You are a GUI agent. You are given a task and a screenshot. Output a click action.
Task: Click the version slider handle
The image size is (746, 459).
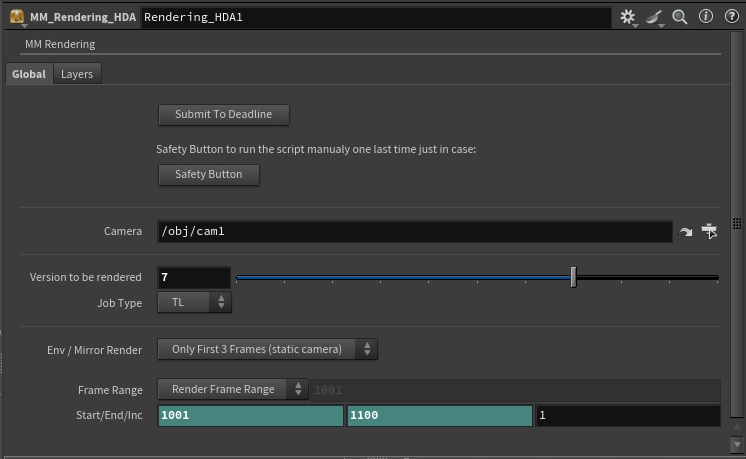pyautogui.click(x=573, y=277)
